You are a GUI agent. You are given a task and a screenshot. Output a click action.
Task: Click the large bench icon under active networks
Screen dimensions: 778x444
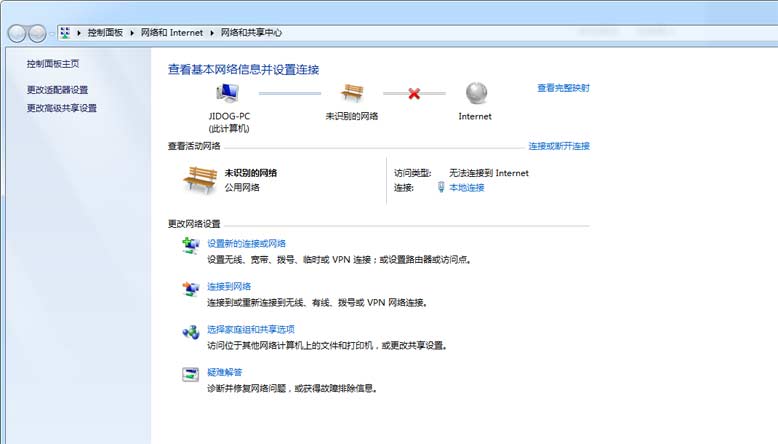tap(200, 180)
